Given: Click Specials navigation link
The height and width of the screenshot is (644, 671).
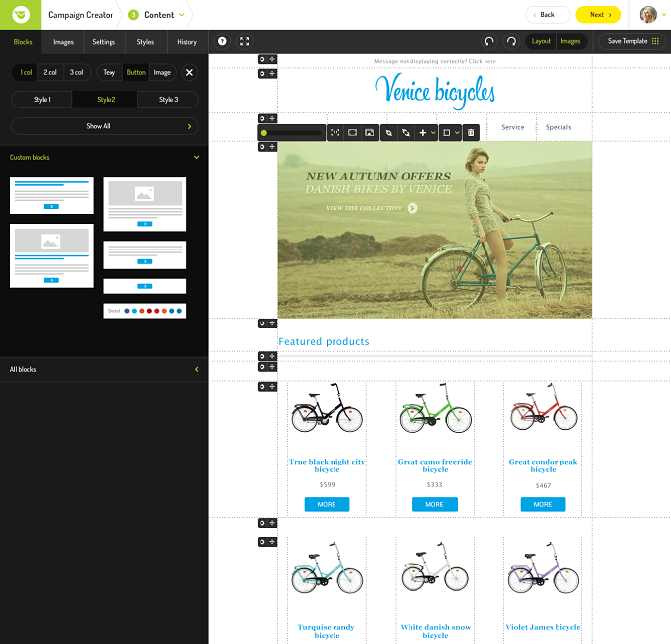Looking at the screenshot, I should pos(559,127).
